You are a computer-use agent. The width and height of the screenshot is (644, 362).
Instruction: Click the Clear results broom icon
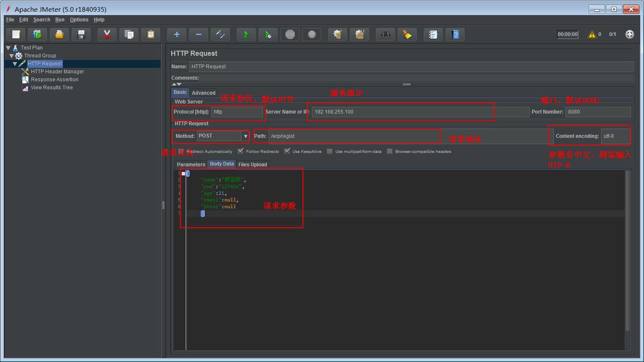[338, 34]
